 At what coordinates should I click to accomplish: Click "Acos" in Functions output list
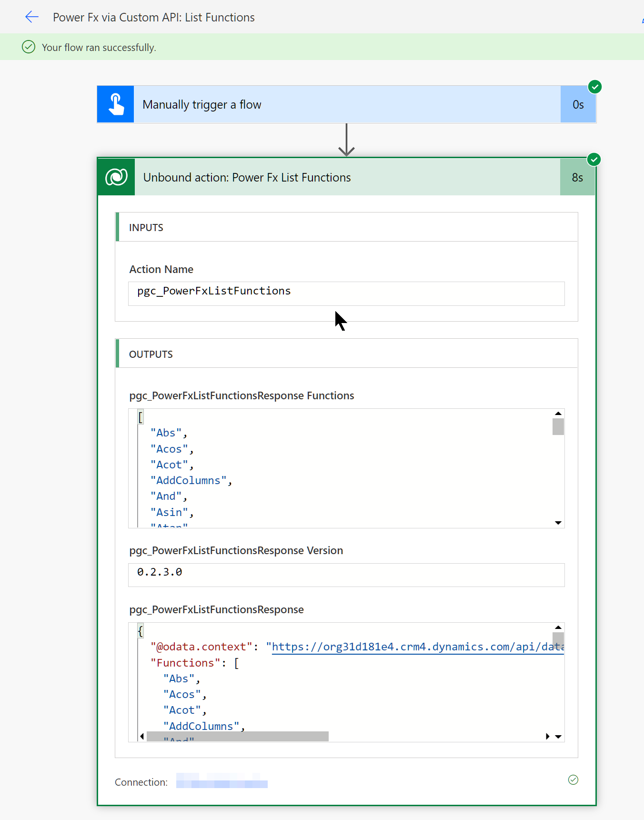[x=169, y=449]
